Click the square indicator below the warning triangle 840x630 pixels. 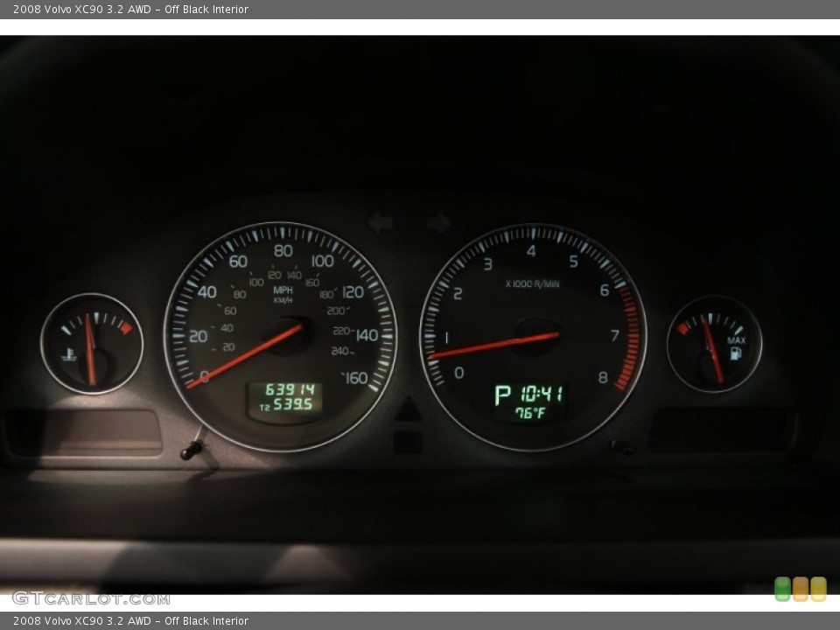(408, 443)
